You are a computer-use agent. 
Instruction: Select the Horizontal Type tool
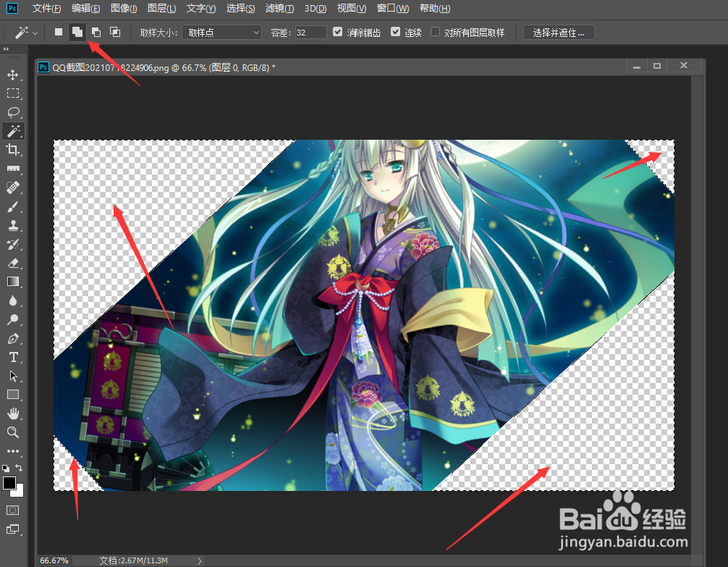tap(13, 357)
